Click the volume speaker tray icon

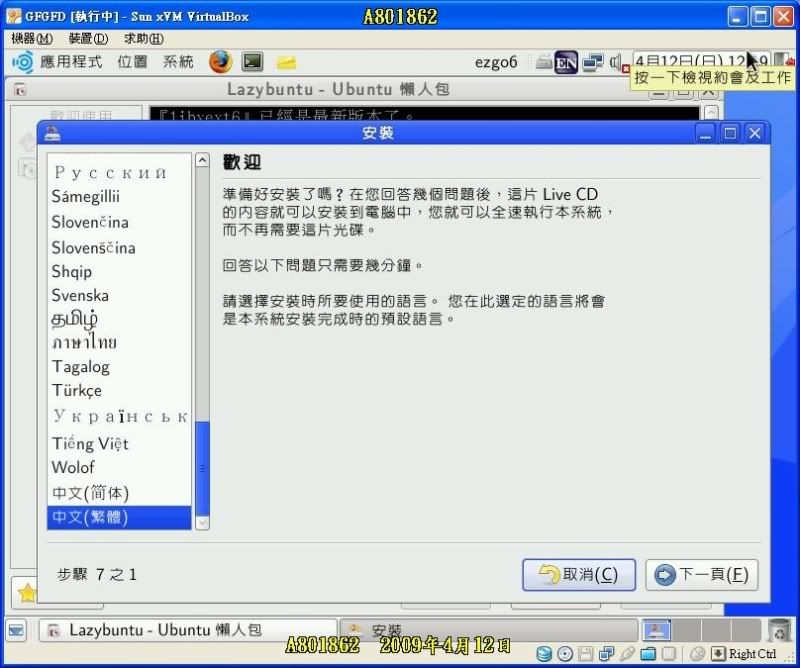pos(617,63)
